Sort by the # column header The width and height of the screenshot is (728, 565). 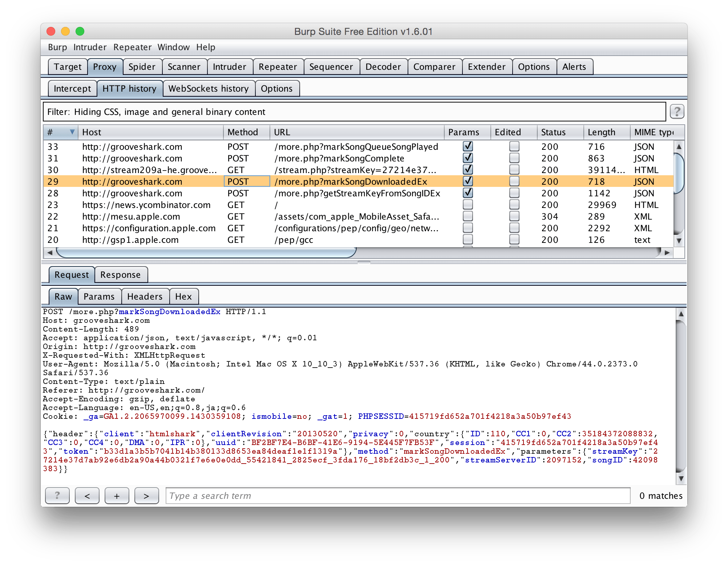click(x=61, y=132)
